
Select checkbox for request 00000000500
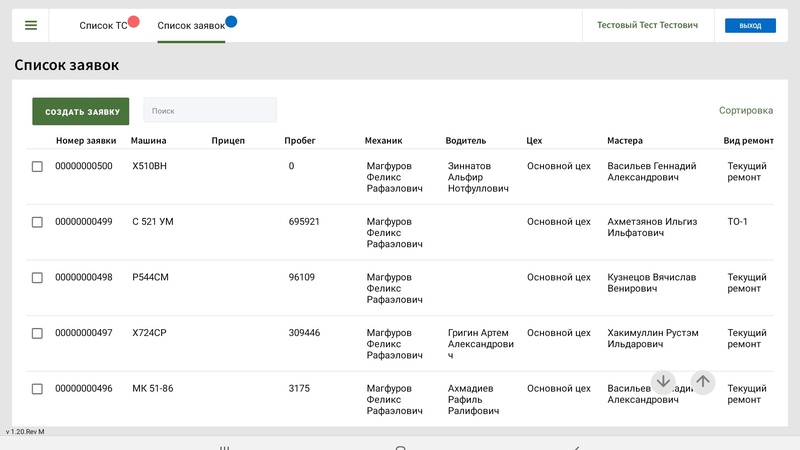coord(37,166)
